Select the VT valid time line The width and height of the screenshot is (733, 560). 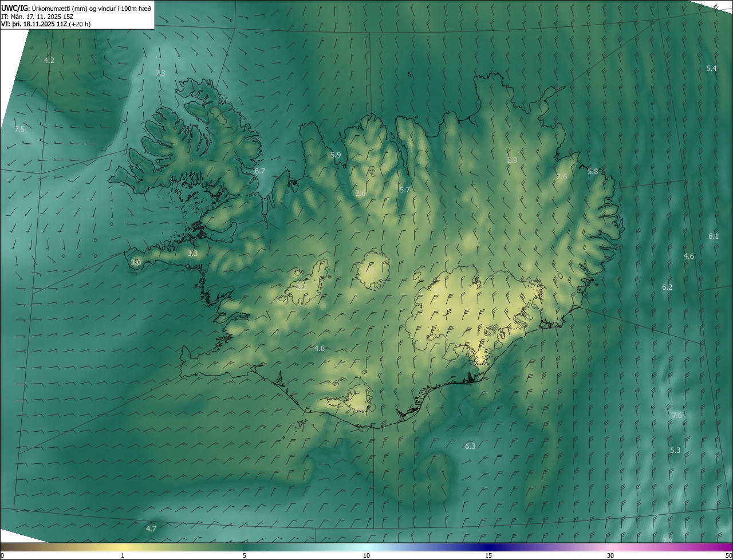pos(46,24)
